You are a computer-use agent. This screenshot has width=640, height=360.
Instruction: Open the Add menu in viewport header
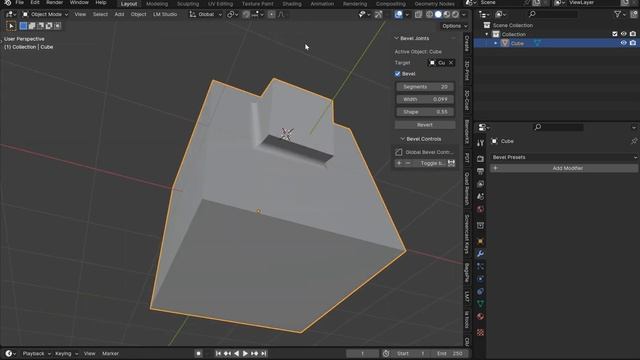point(119,14)
